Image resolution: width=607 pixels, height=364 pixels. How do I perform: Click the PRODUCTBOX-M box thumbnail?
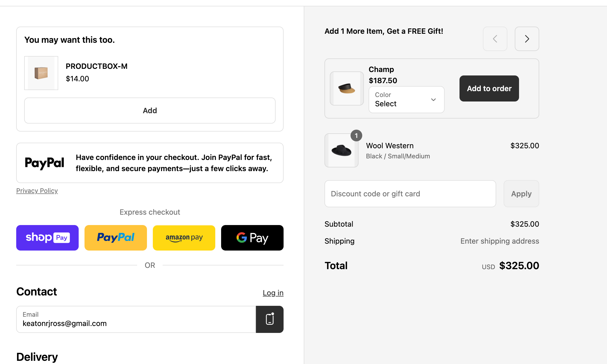[41, 73]
